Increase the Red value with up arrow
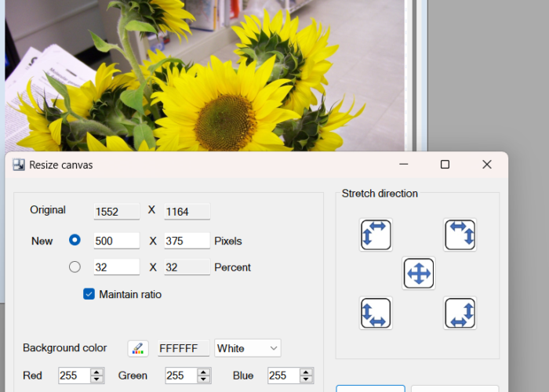Image resolution: width=549 pixels, height=392 pixels. pos(96,372)
